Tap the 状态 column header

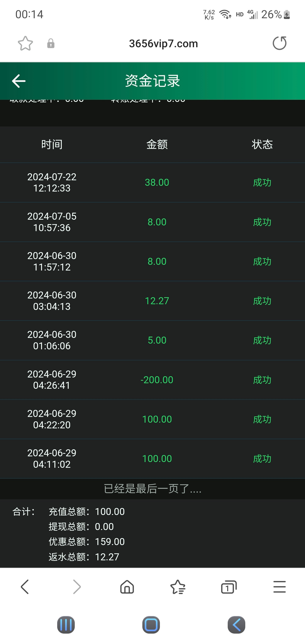click(262, 144)
